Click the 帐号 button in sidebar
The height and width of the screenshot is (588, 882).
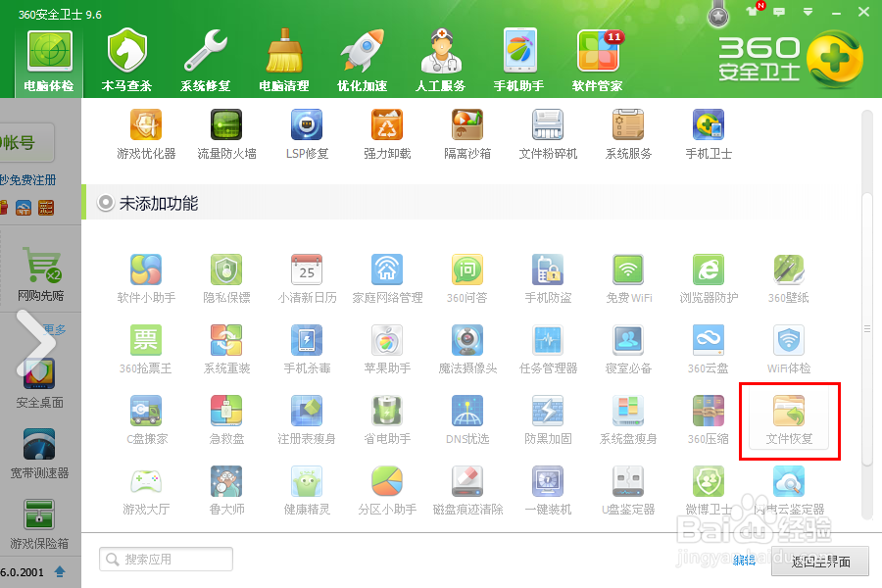27,143
